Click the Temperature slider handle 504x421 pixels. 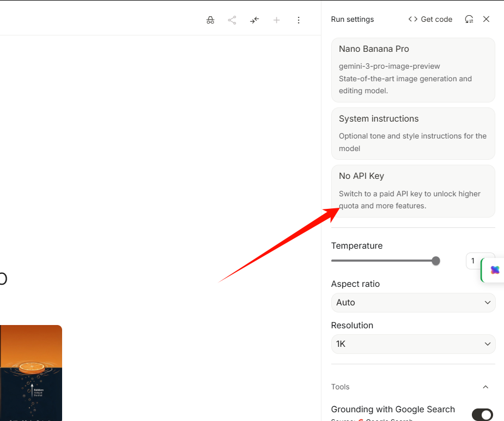pyautogui.click(x=436, y=261)
